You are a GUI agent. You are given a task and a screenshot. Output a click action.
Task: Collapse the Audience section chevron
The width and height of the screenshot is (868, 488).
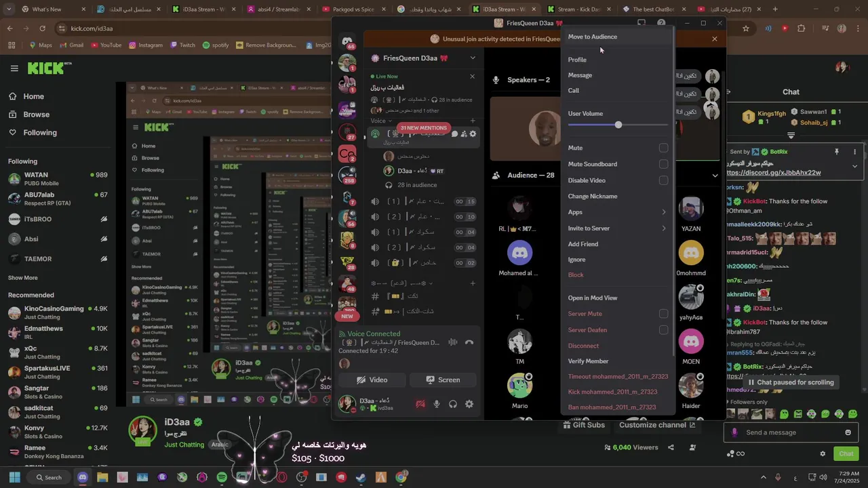pos(715,176)
